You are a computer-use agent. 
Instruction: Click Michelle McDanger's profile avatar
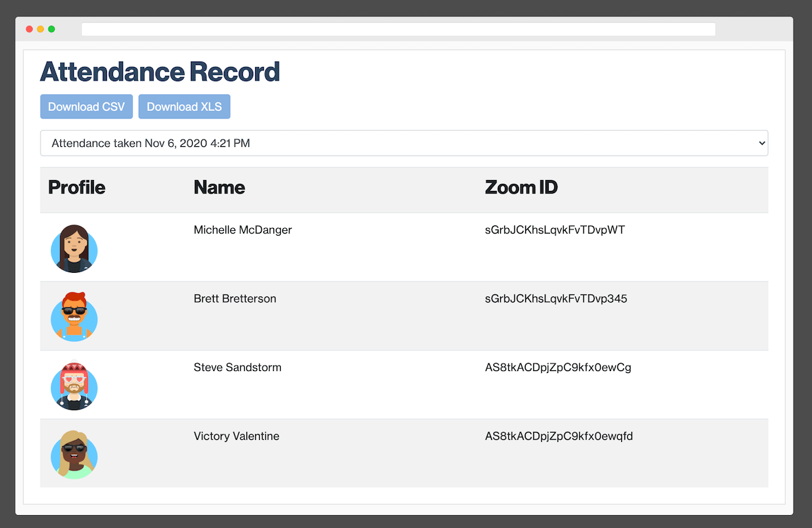pos(74,248)
